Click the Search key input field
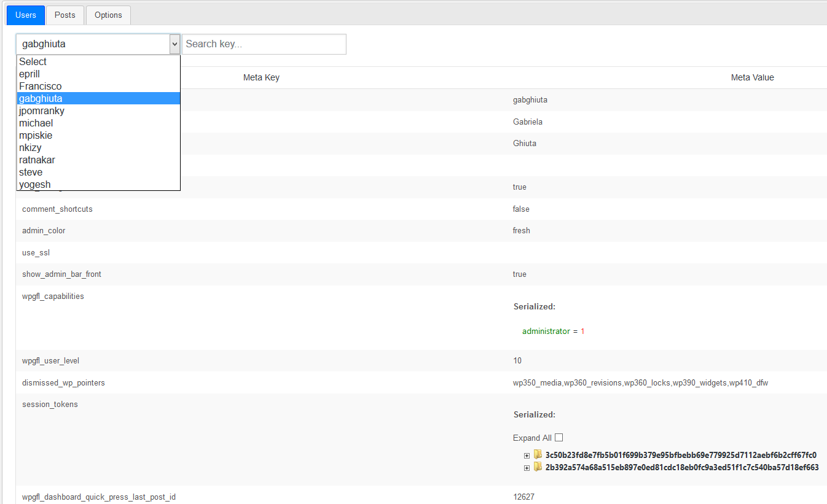 pos(264,44)
